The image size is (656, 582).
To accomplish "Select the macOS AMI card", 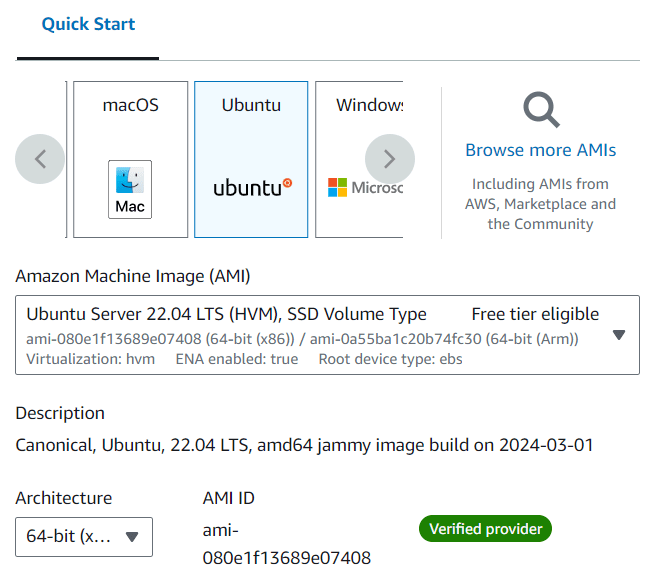I will 130,159.
